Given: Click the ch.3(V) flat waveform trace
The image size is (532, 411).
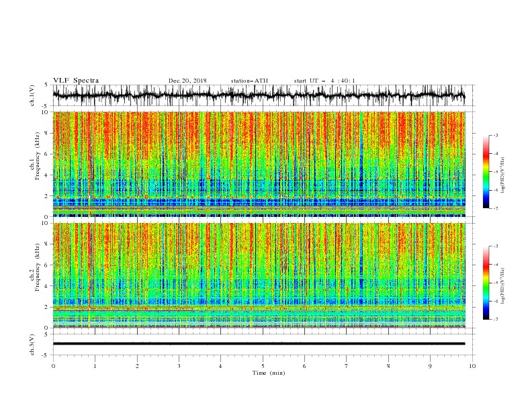Looking at the screenshot, I should [259, 344].
